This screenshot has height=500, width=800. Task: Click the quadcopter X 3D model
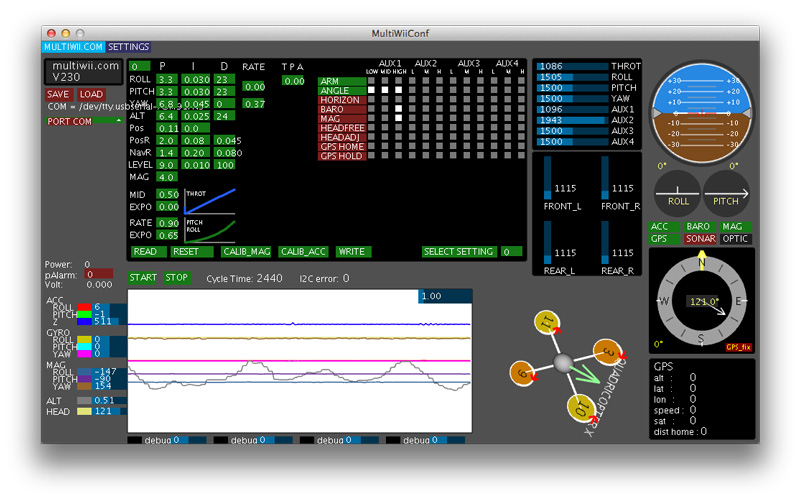(x=562, y=362)
